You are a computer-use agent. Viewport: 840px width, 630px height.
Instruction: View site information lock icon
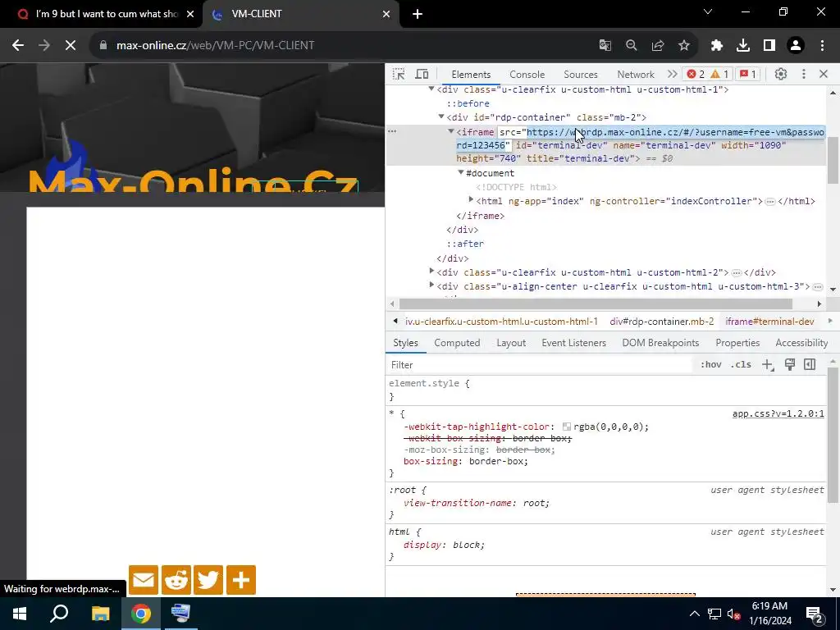tap(103, 46)
